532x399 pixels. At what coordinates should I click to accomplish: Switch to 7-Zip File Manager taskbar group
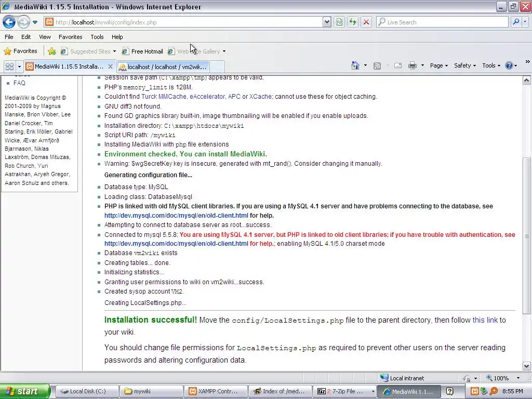coord(345,391)
